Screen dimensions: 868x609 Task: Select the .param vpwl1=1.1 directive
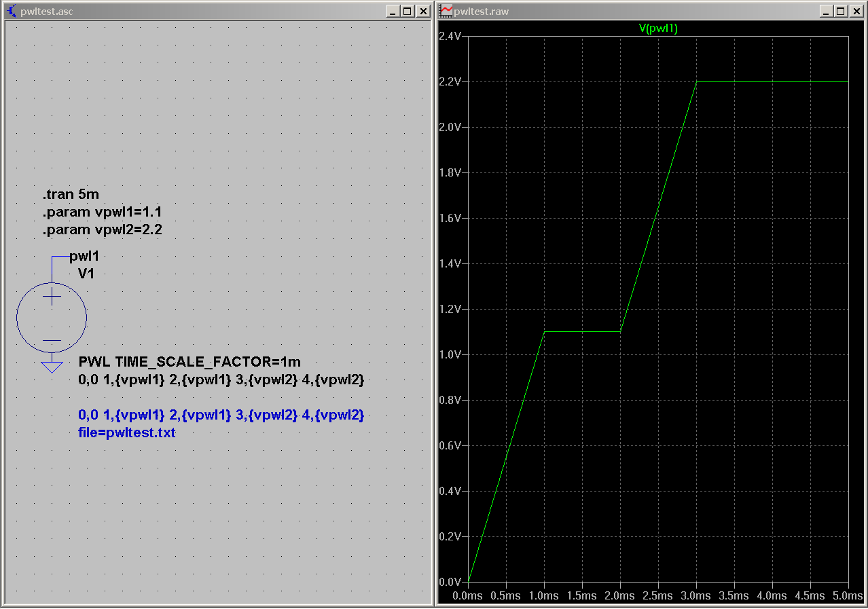coord(103,213)
